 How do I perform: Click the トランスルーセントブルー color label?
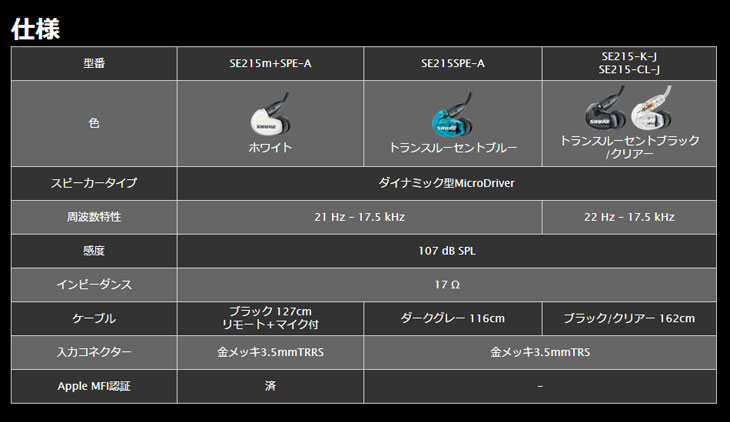453,148
